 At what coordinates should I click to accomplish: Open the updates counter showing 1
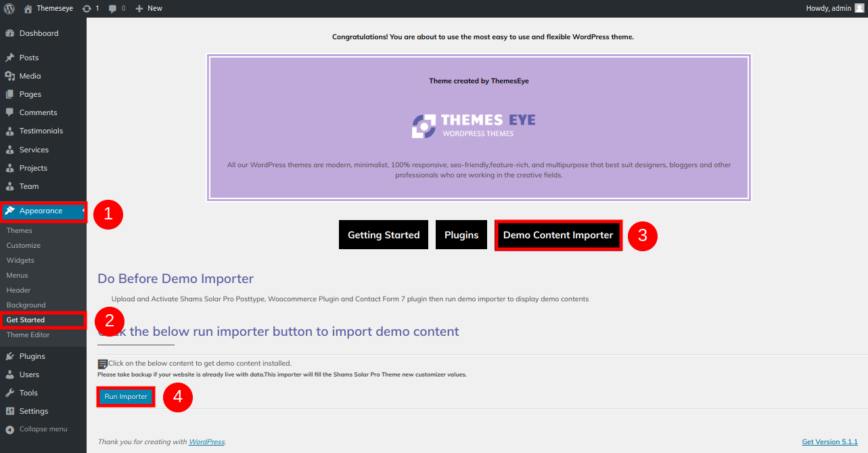[x=91, y=8]
